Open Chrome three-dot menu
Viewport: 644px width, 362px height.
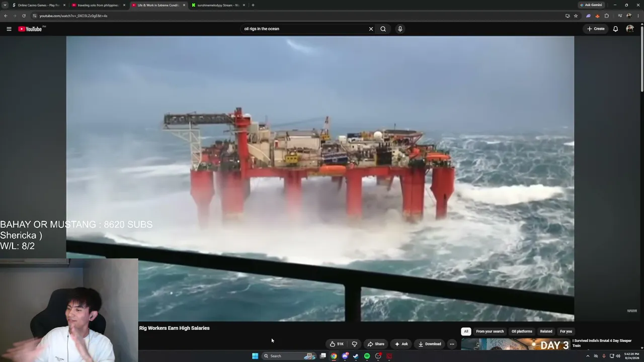tap(638, 16)
